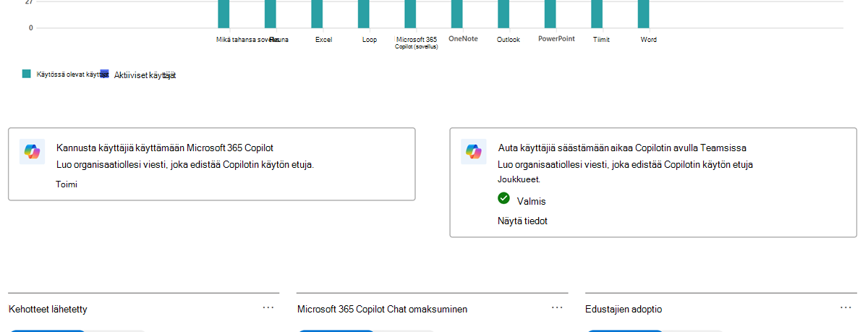The width and height of the screenshot is (868, 332).
Task: Toggle the Käytössä olevat käyttäjät legend swatch
Action: pyautogui.click(x=27, y=74)
